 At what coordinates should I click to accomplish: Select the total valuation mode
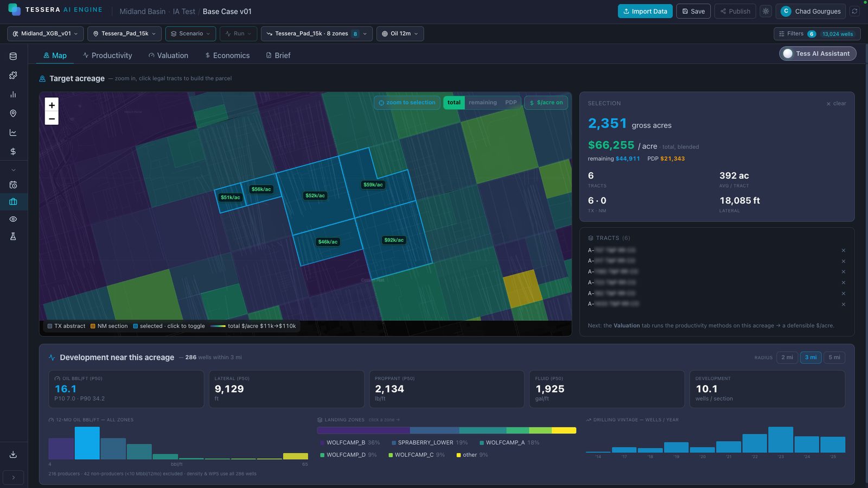454,103
